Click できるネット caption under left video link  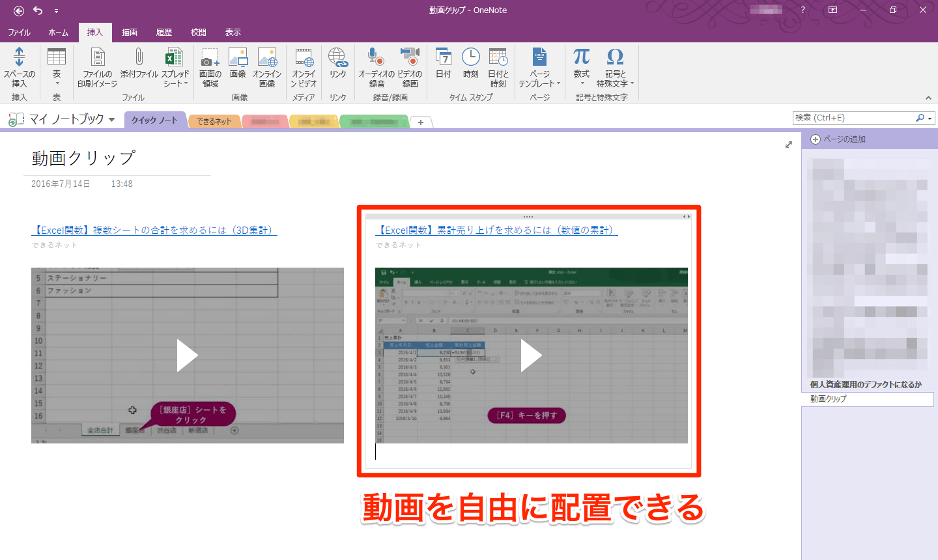(55, 245)
